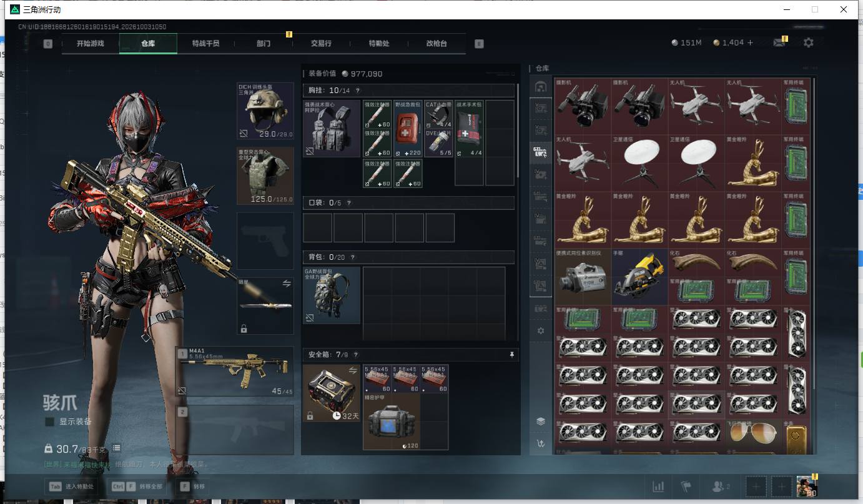Select the DICH training helmet slot
The width and height of the screenshot is (863, 504).
265,111
